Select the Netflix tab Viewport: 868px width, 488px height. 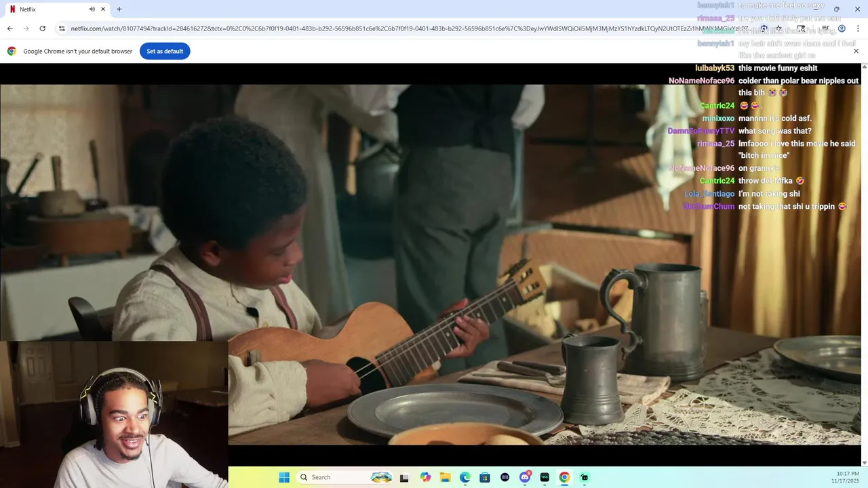pyautogui.click(x=58, y=9)
